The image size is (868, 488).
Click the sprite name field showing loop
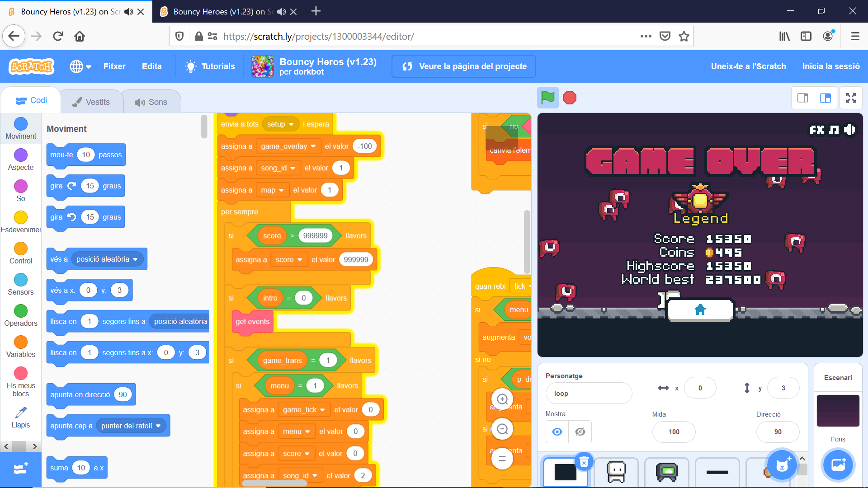click(589, 393)
